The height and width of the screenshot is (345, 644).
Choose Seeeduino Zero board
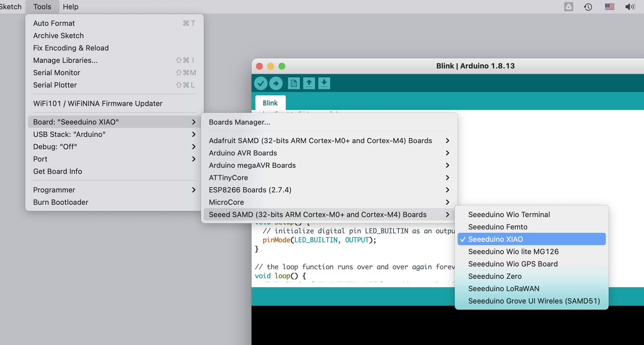coord(531,276)
